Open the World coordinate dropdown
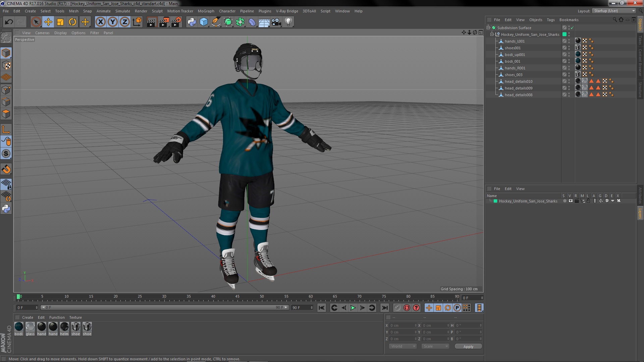This screenshot has height=362, width=644. pyautogui.click(x=403, y=347)
